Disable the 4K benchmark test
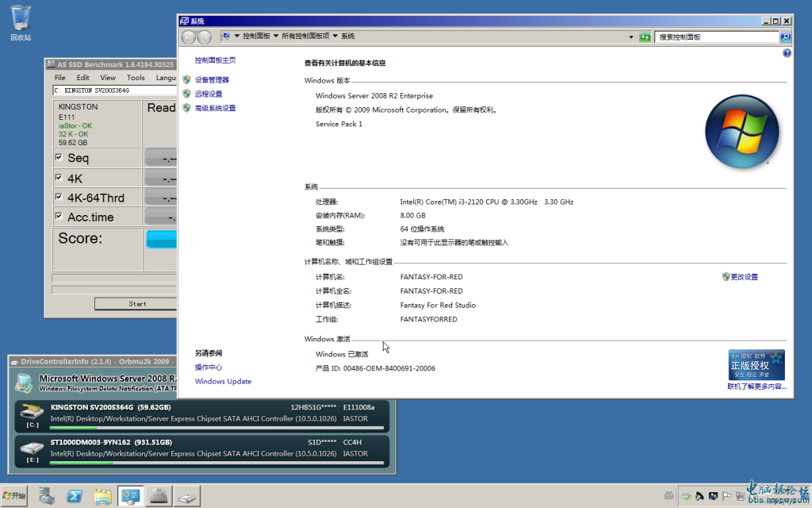This screenshot has height=508, width=812. click(x=60, y=178)
